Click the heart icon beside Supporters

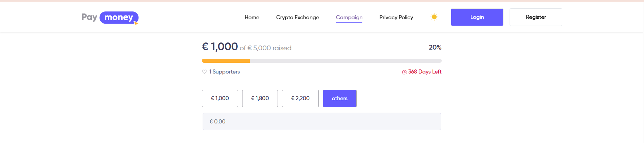tap(204, 72)
